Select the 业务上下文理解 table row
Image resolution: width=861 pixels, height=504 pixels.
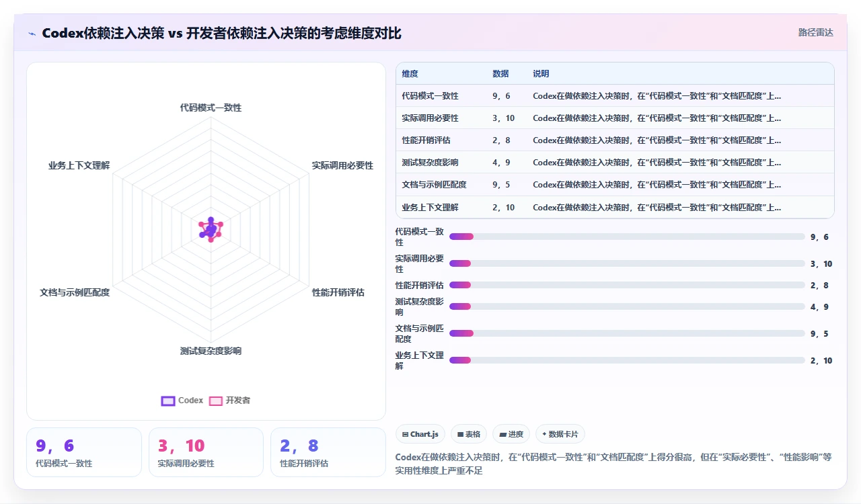(x=615, y=207)
